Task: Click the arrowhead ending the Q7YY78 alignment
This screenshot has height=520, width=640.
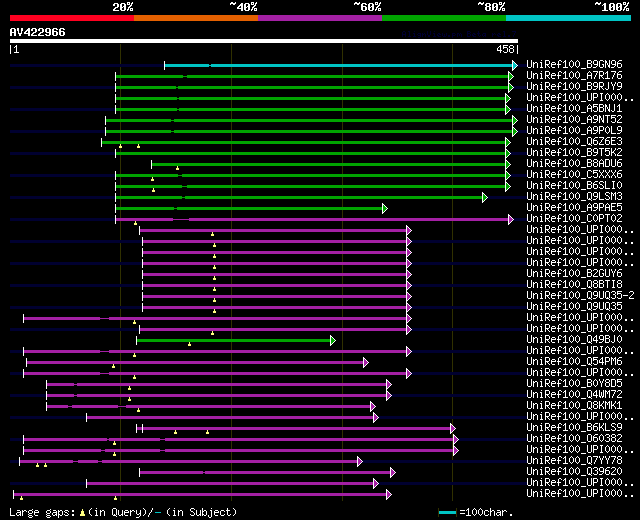Action: coord(360,462)
